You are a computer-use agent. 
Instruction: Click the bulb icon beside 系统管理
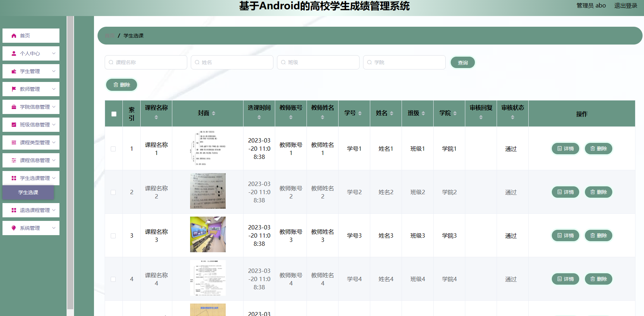click(14, 228)
